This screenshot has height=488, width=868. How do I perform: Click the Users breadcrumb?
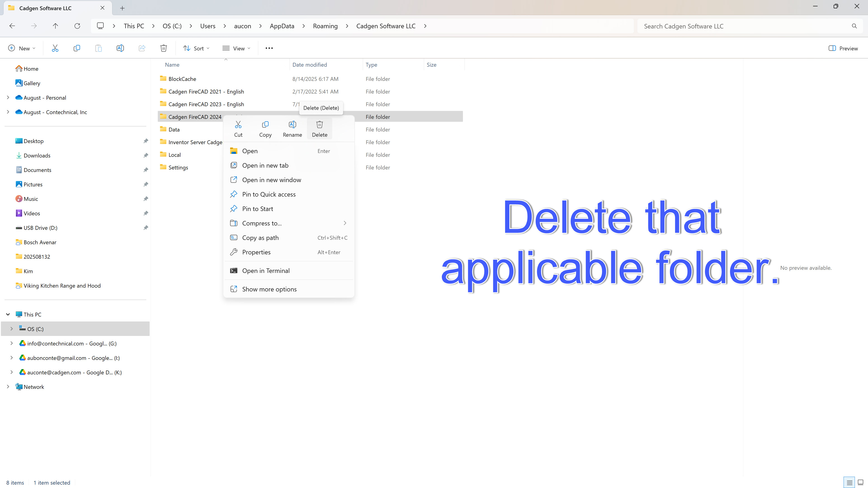pos(208,26)
